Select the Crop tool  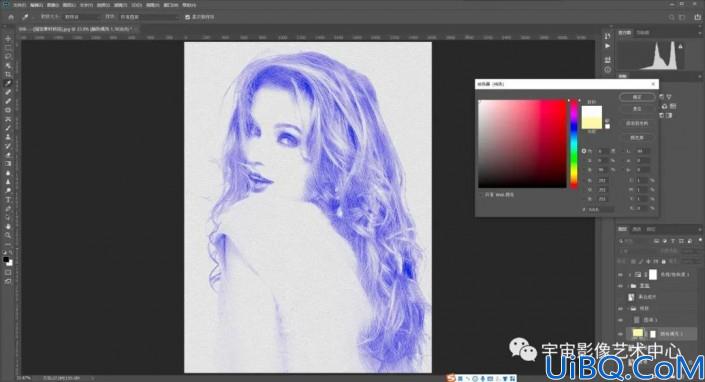tap(8, 75)
